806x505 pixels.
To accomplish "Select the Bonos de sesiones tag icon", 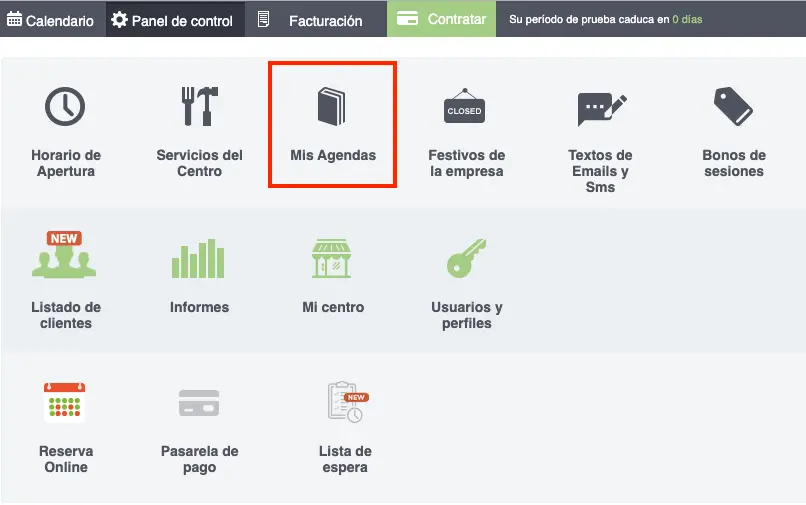I will pyautogui.click(x=734, y=106).
